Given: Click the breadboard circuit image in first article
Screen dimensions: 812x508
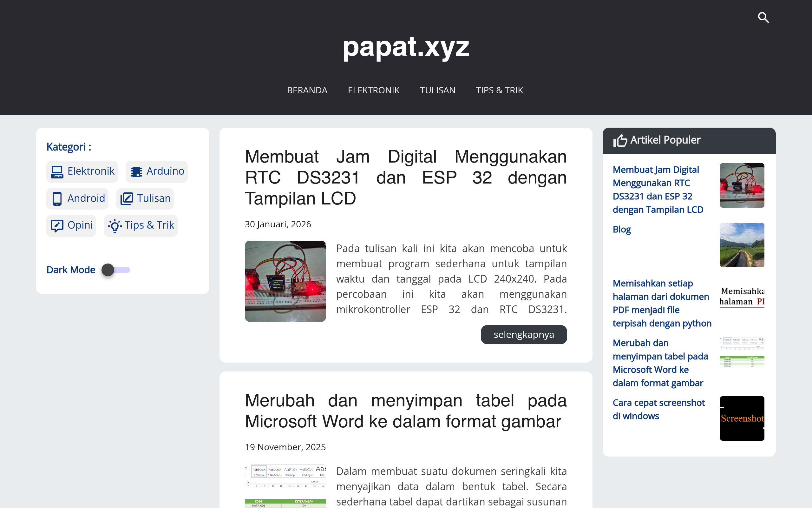Looking at the screenshot, I should point(285,281).
